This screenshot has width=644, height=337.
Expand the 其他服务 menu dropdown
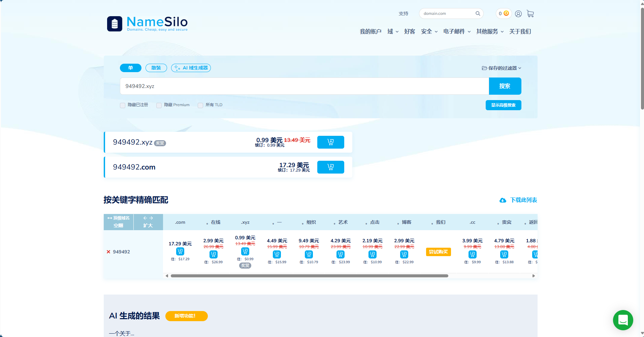[490, 31]
